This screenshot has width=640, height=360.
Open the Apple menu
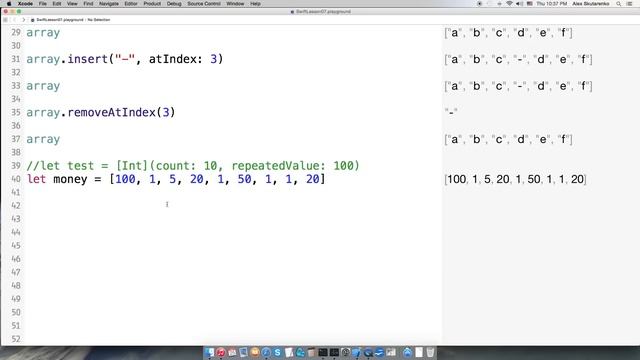point(9,4)
